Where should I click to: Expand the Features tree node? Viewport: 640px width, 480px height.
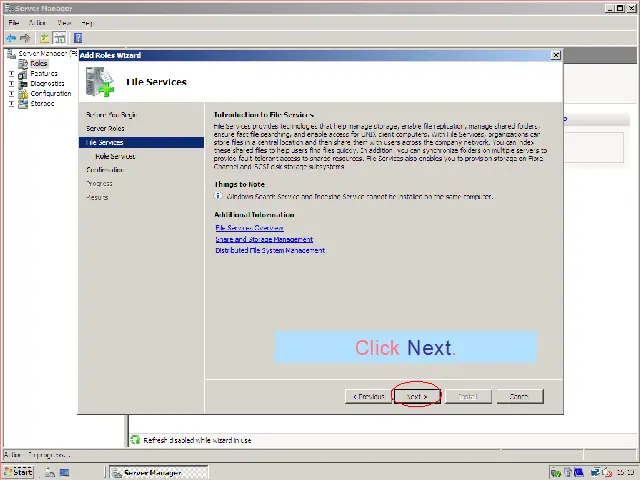pos(11,74)
